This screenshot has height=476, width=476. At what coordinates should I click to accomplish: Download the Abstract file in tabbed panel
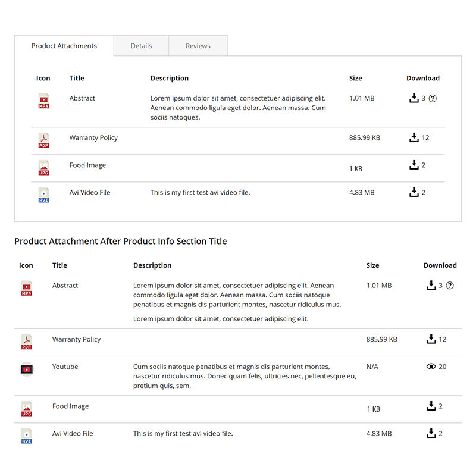click(x=414, y=98)
